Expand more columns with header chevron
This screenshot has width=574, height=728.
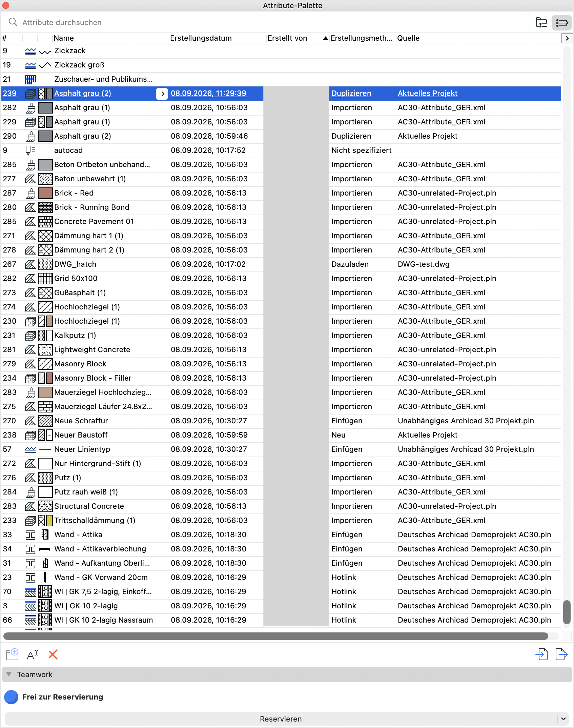[x=567, y=38]
